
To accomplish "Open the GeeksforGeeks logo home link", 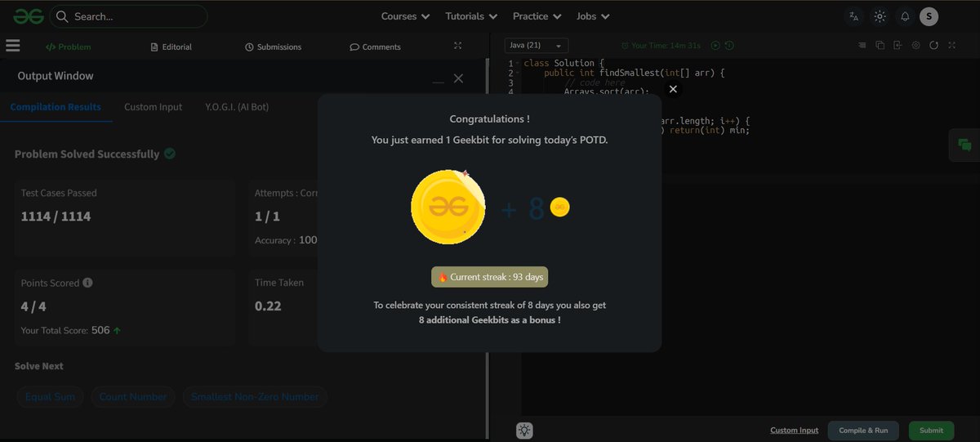I will pyautogui.click(x=28, y=16).
